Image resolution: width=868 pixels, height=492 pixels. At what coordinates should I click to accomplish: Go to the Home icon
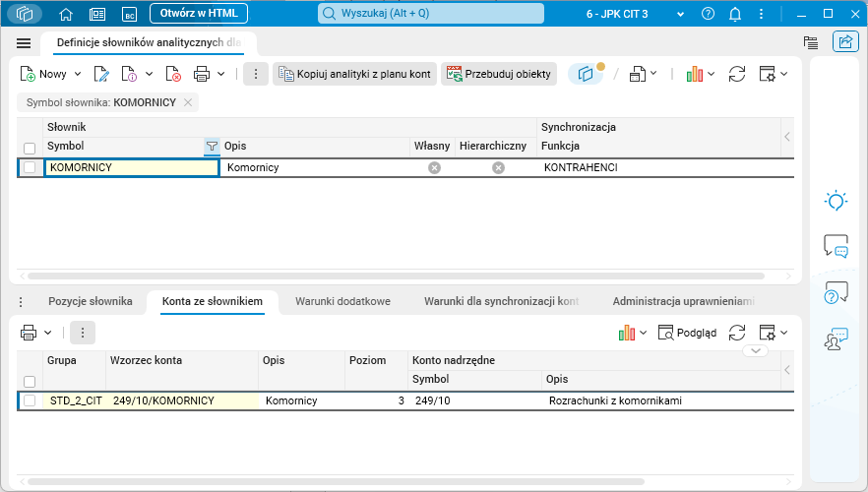point(66,15)
